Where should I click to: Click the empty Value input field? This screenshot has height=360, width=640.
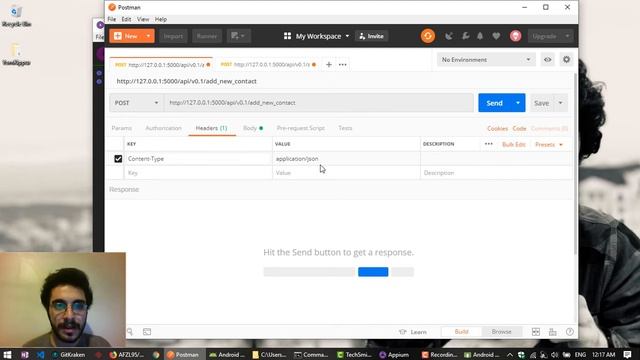pyautogui.click(x=346, y=173)
